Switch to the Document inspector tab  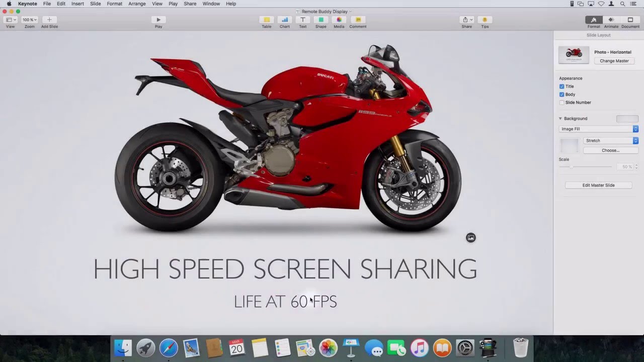[630, 20]
